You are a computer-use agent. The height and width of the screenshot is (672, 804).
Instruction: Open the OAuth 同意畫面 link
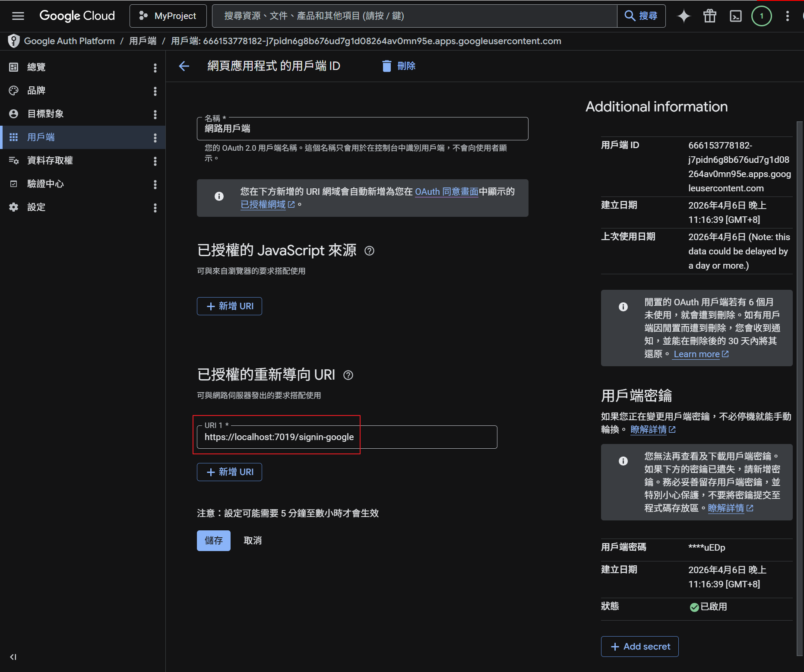pos(446,191)
